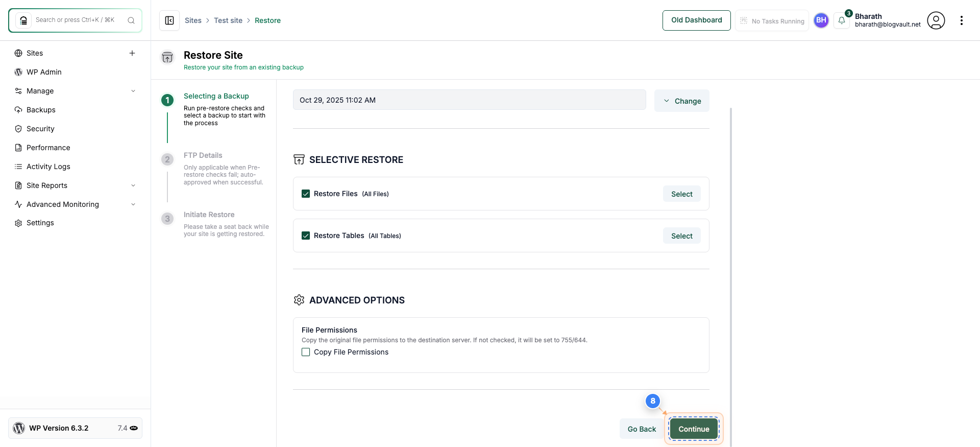Click the PHP badge icon beside 7.4
This screenshot has height=447, width=980.
tap(134, 428)
